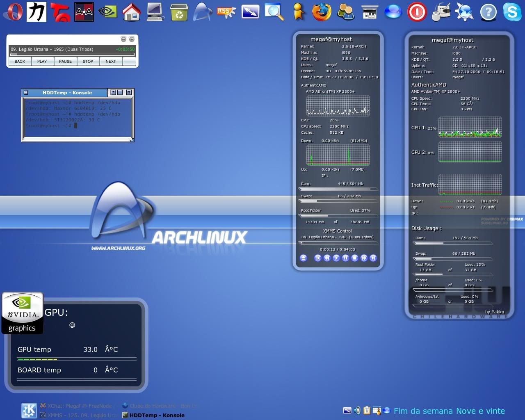Open the desktop pager dock icon

[370, 12]
